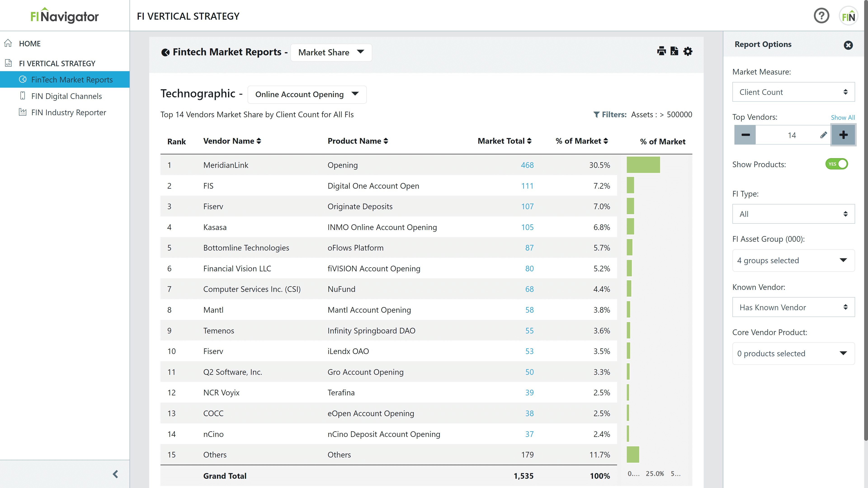Click the top vendors number field showing 14
Screen dimensions: 868x488
(792, 135)
